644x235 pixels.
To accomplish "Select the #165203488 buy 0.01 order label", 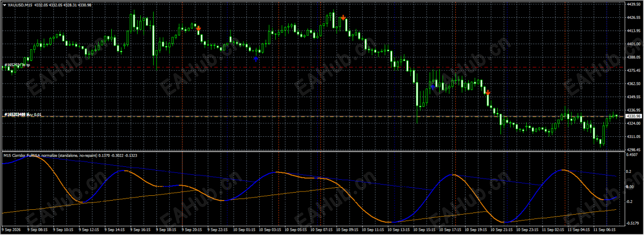I will click(x=23, y=115).
